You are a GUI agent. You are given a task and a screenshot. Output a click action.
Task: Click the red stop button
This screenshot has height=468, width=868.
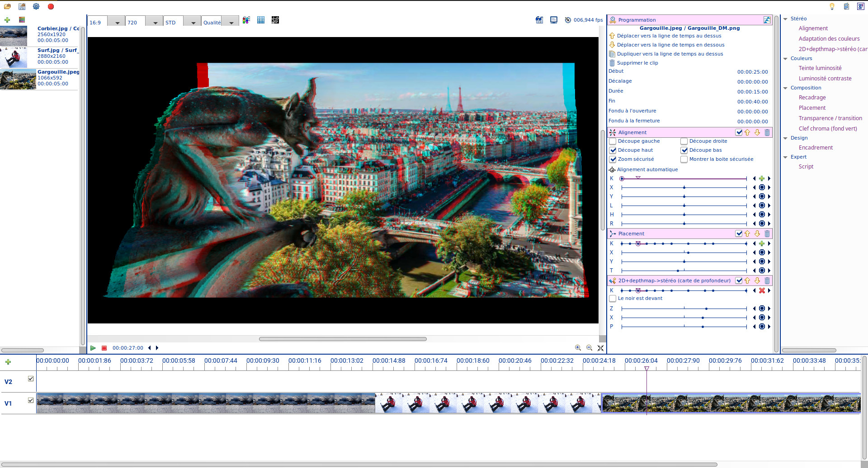click(104, 348)
